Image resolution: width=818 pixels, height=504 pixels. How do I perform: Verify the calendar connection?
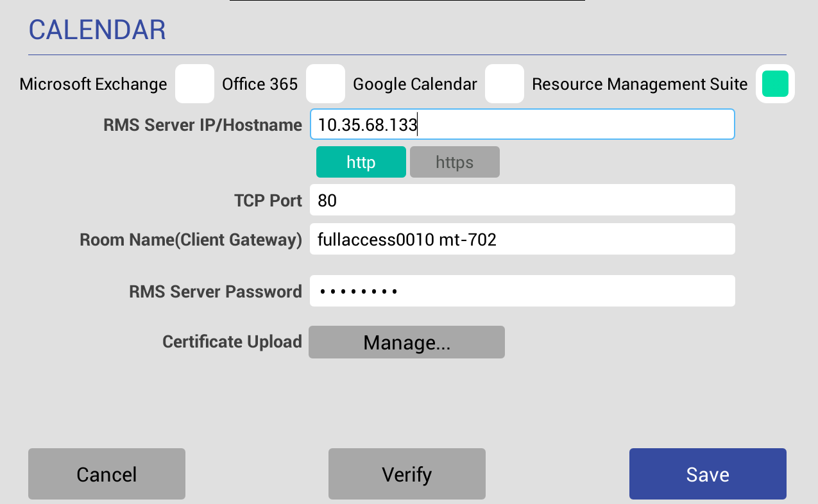[x=407, y=474]
